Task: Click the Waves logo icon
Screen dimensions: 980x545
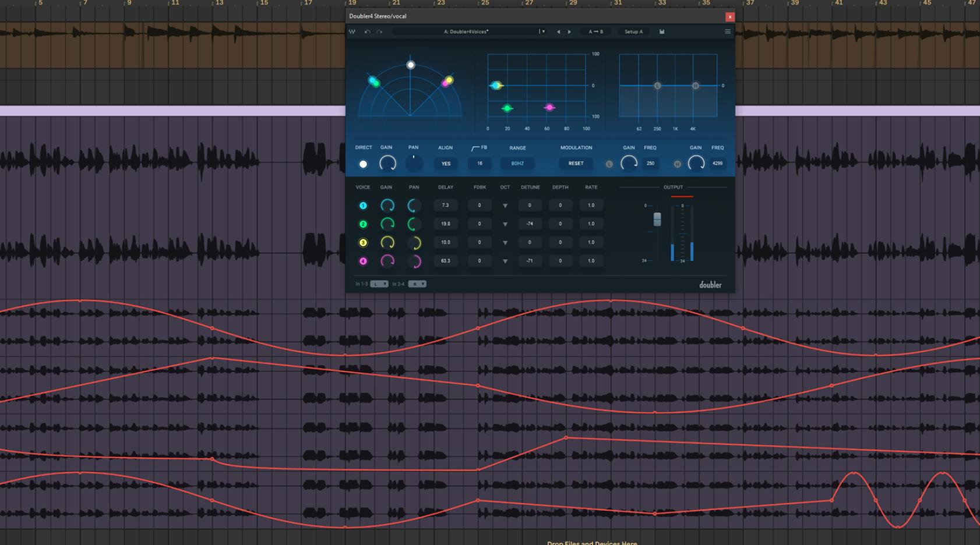Action: pos(352,31)
